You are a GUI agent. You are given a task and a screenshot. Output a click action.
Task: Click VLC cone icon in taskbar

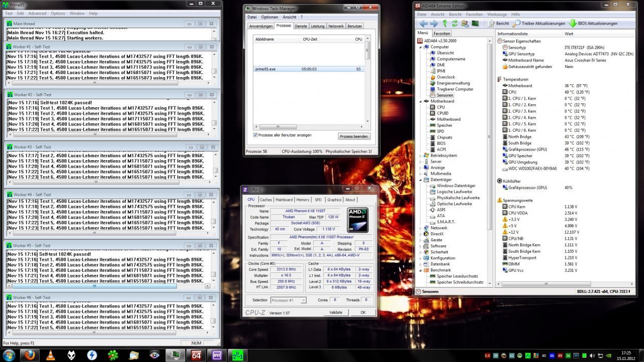pos(51,355)
